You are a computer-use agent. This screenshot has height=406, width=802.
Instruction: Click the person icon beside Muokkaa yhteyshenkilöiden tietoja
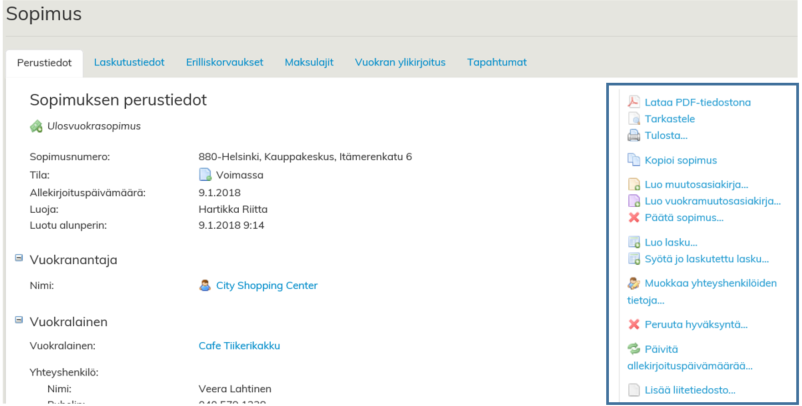tap(633, 283)
